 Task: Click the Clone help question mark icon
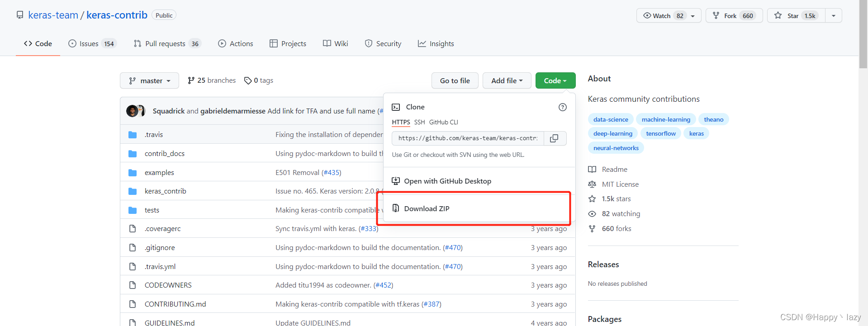click(x=563, y=107)
